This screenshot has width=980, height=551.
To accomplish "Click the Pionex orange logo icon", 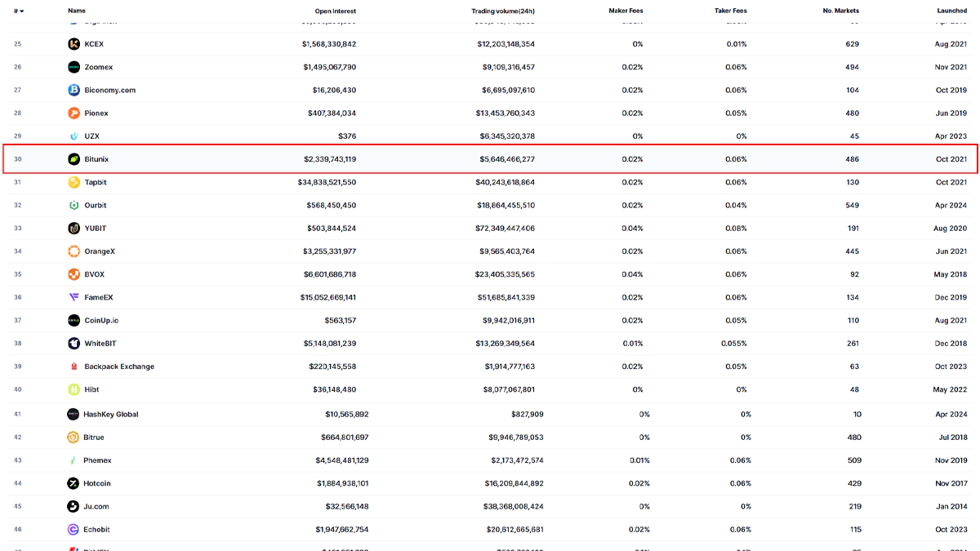I will 74,113.
